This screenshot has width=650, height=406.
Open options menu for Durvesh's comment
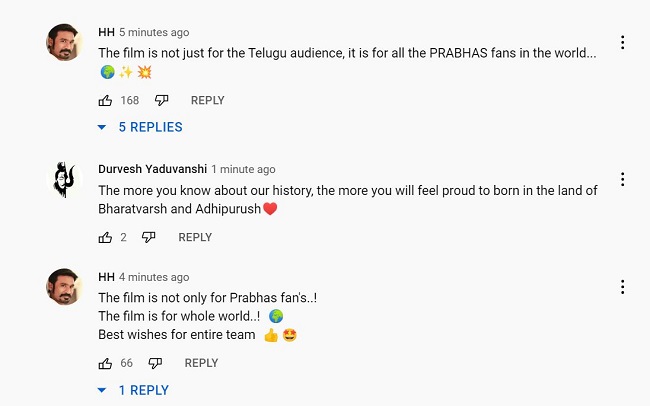(x=623, y=180)
